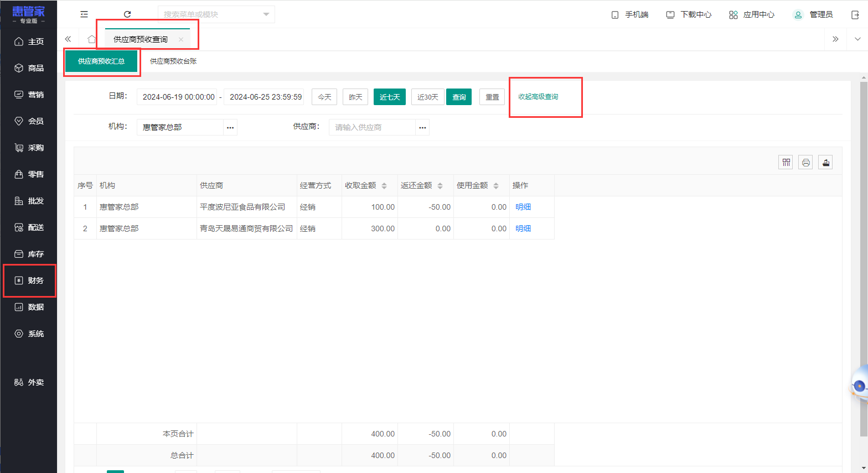The image size is (868, 473).
Task: Open the 批发 wholesale sidebar module
Action: pyautogui.click(x=29, y=201)
